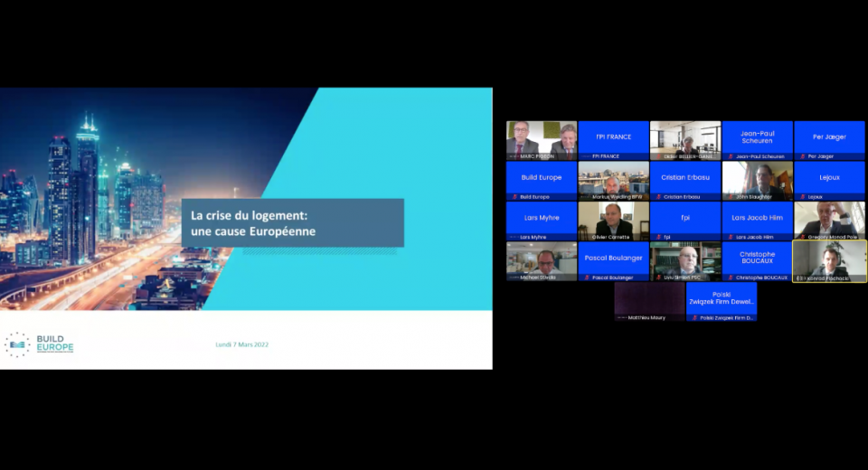Click muted mic icon on Per Jaeger tile

click(803, 156)
